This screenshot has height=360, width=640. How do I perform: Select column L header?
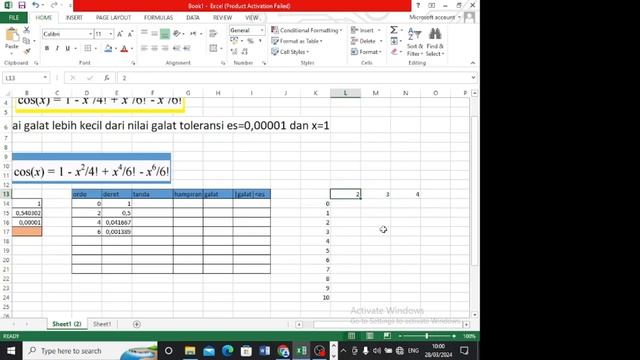345,93
